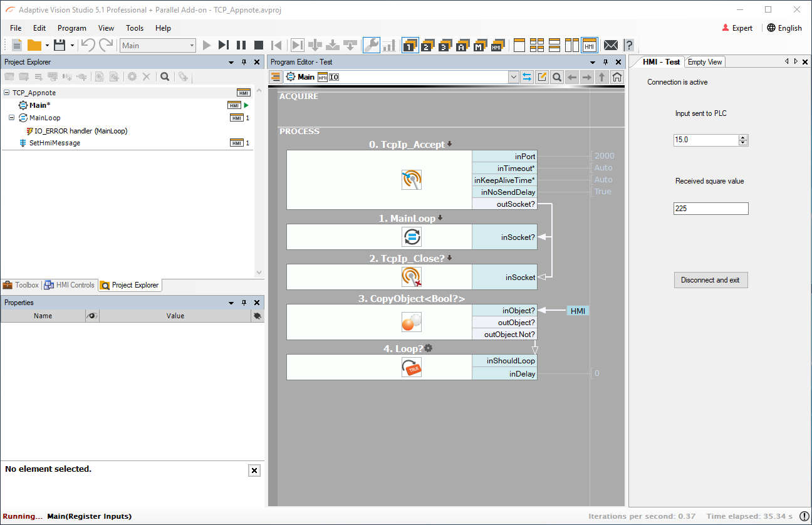Collapse the MainLoop tree node
The width and height of the screenshot is (812, 525).
pyautogui.click(x=11, y=118)
